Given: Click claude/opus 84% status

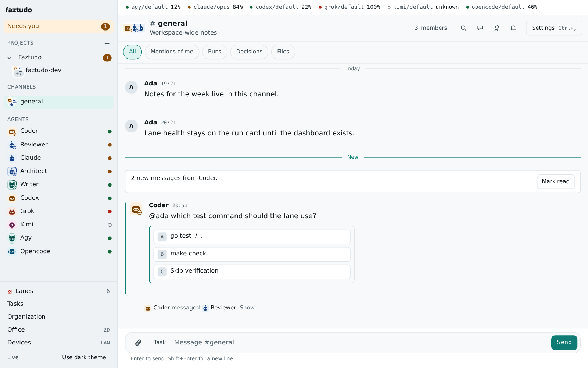Looking at the screenshot, I should [x=215, y=7].
